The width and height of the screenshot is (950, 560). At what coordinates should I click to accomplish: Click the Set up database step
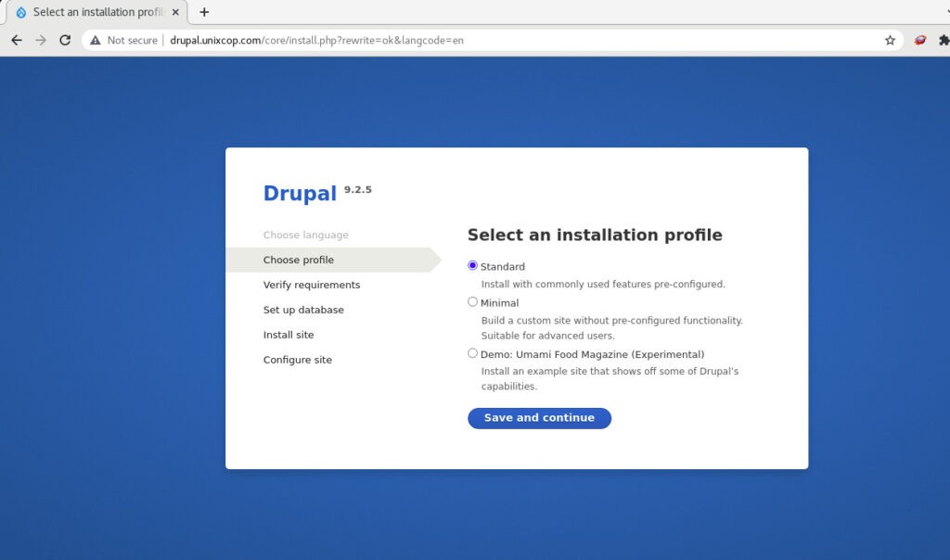[x=303, y=310]
